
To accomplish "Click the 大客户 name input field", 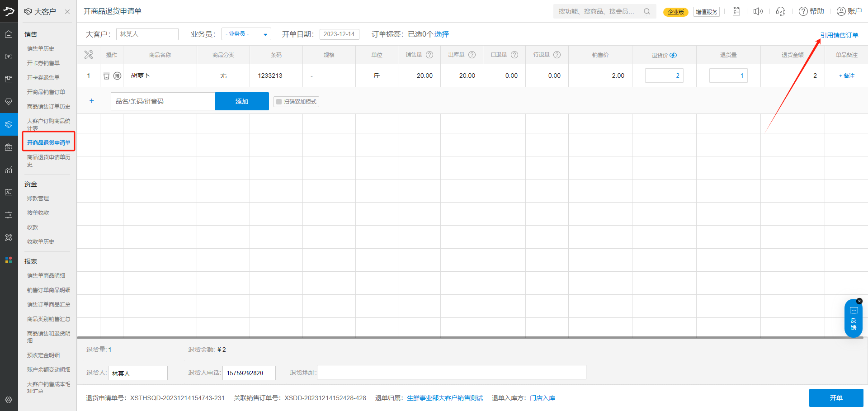I will [x=147, y=34].
